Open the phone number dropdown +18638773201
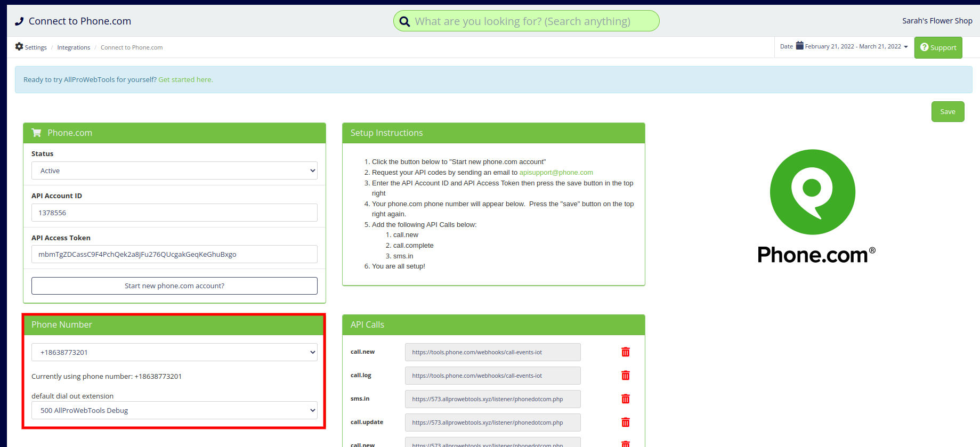The image size is (980, 447). 174,352
